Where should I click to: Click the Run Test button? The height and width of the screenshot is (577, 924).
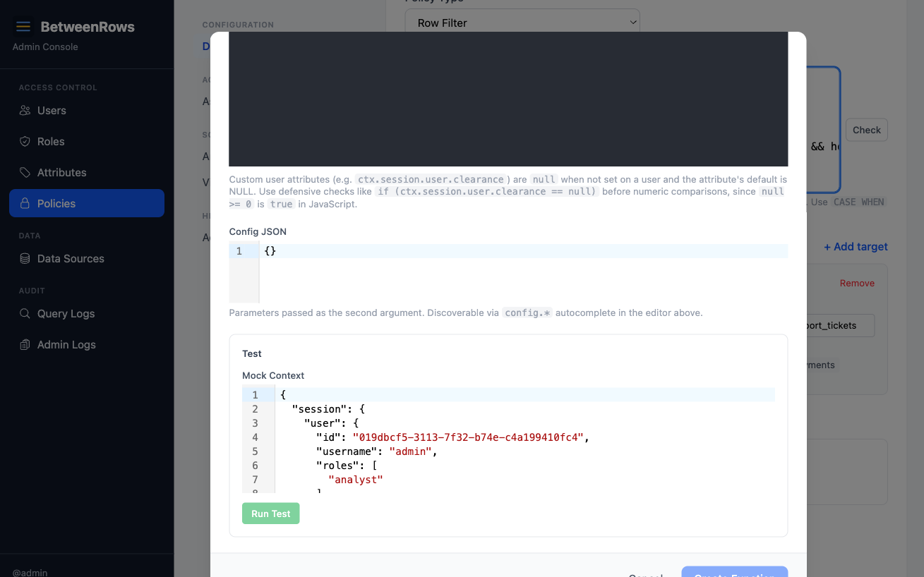271,514
